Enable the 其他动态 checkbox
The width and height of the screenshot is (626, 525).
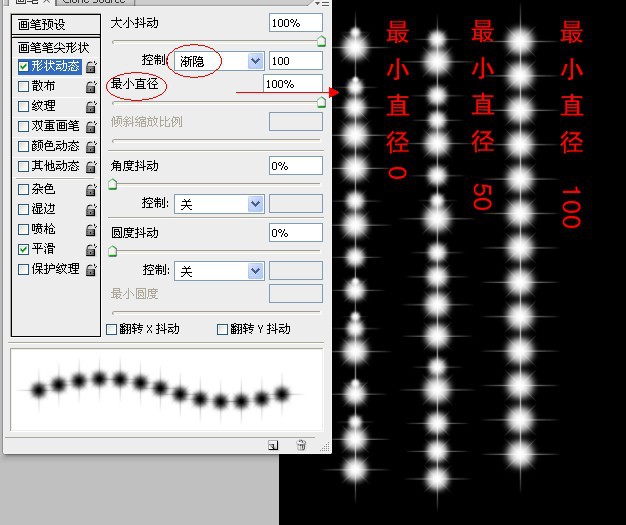[24, 166]
